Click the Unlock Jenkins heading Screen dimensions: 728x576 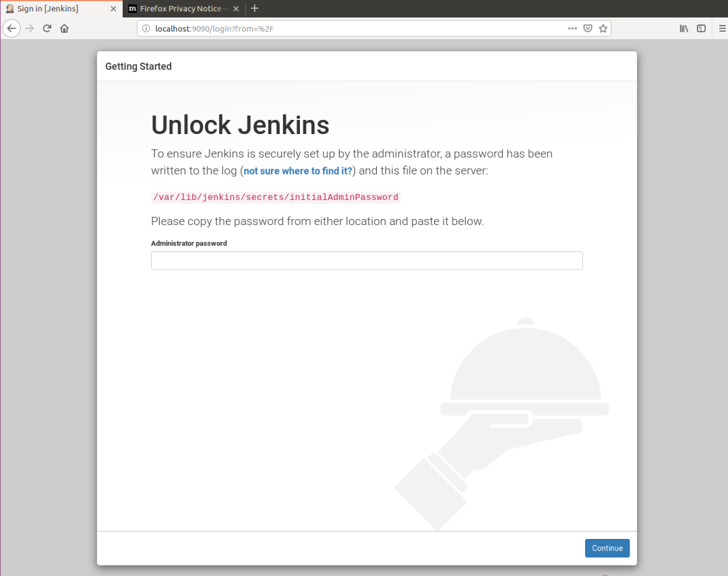pos(240,125)
